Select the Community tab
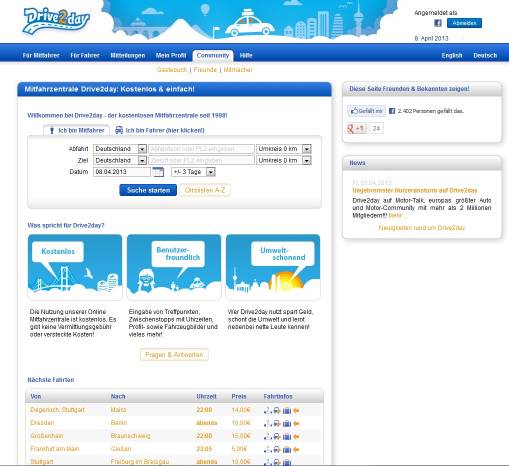Image resolution: width=509 pixels, height=466 pixels. click(213, 55)
